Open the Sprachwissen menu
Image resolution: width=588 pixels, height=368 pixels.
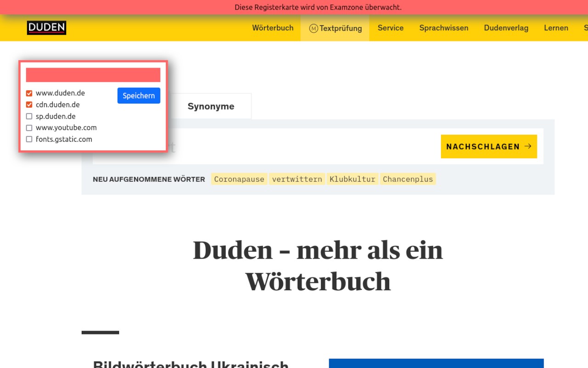(444, 28)
